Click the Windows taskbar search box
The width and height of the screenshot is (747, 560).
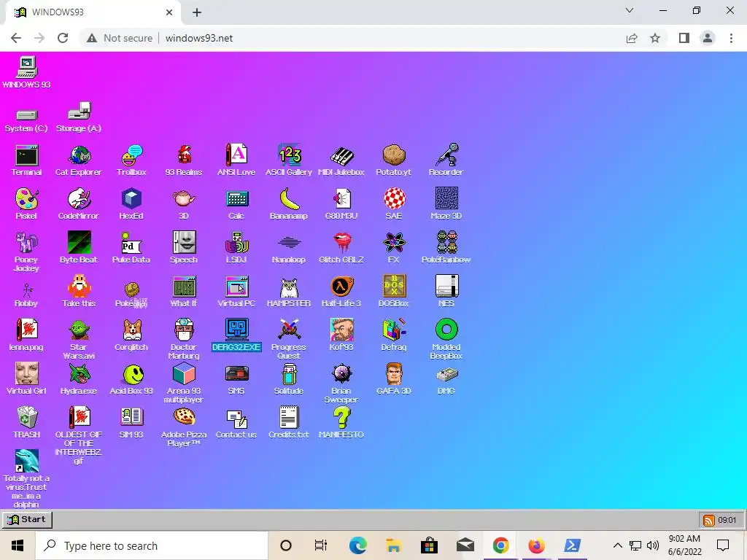(x=152, y=545)
